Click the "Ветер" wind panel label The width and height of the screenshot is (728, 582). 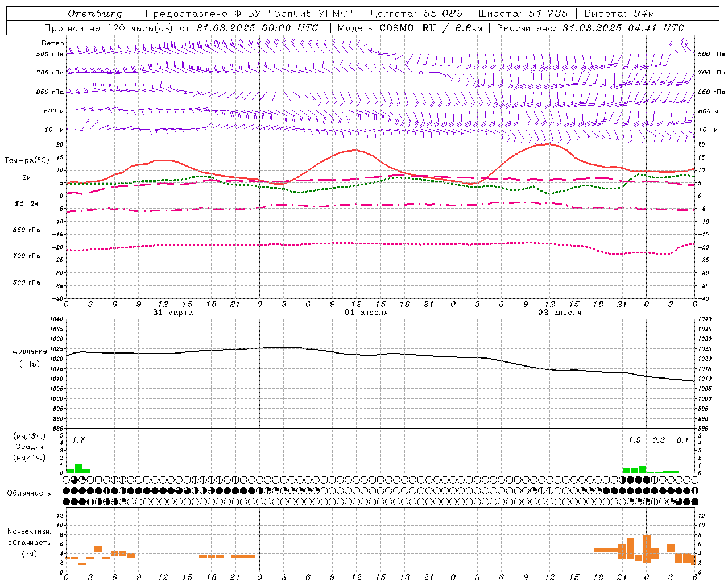[x=52, y=43]
